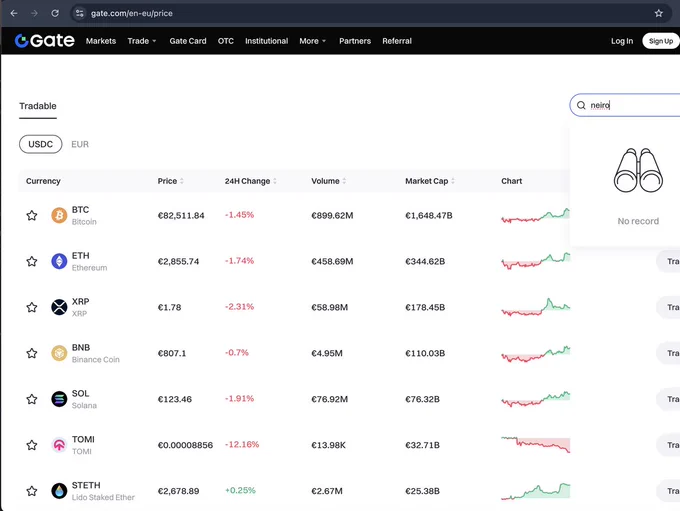Open TOMI price chart thumbnail
This screenshot has width=680, height=511.
[x=536, y=445]
